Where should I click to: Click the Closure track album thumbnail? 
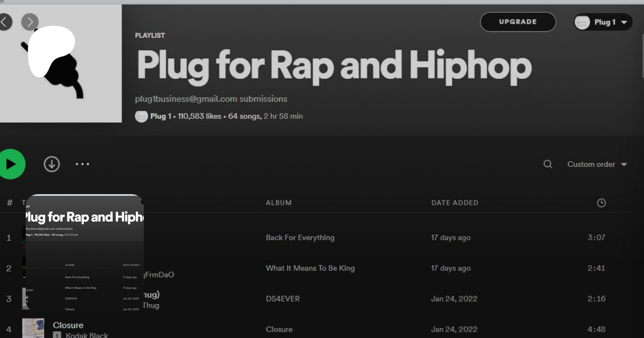coord(33,328)
